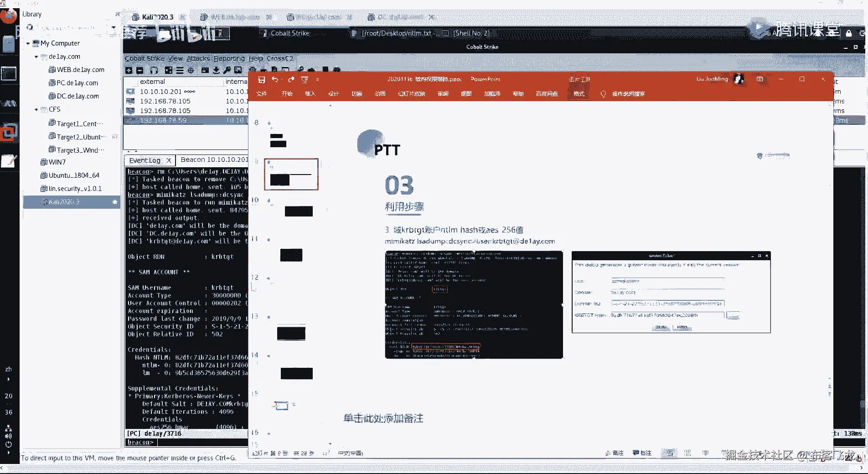Select the Ubuntu_1804_64 virtual machine

(70, 175)
